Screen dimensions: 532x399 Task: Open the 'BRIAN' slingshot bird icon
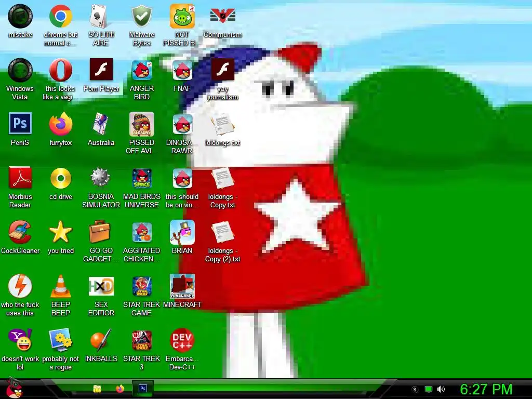[182, 232]
